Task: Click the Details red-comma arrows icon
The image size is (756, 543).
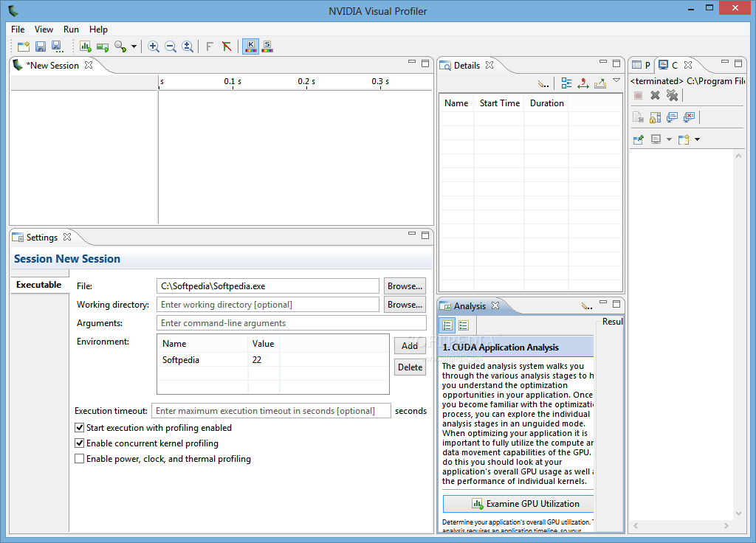Action: click(x=583, y=83)
